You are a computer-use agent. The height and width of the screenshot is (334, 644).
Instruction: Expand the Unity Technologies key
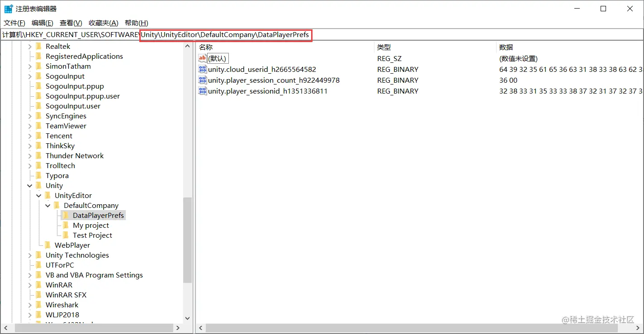30,255
